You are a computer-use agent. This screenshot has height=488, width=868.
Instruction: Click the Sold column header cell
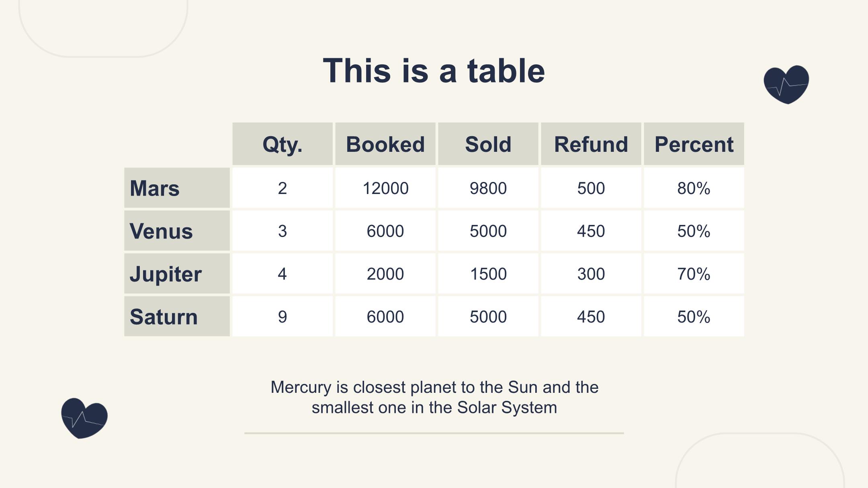coord(488,144)
